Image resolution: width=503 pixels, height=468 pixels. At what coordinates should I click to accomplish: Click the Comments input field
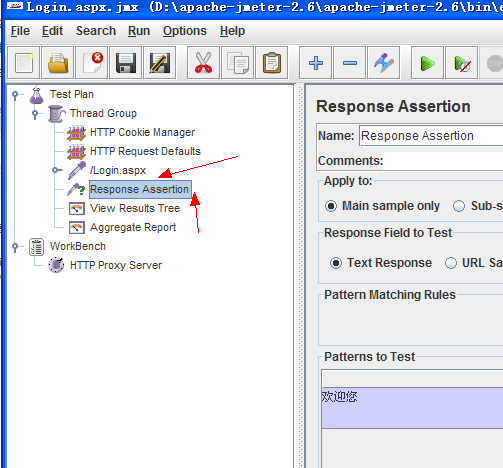443,161
